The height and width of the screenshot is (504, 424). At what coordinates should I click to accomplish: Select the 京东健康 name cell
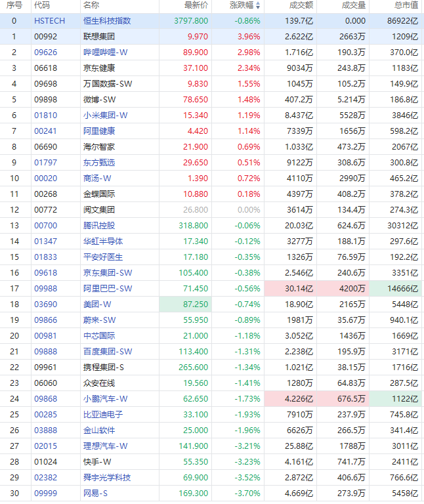[99, 68]
